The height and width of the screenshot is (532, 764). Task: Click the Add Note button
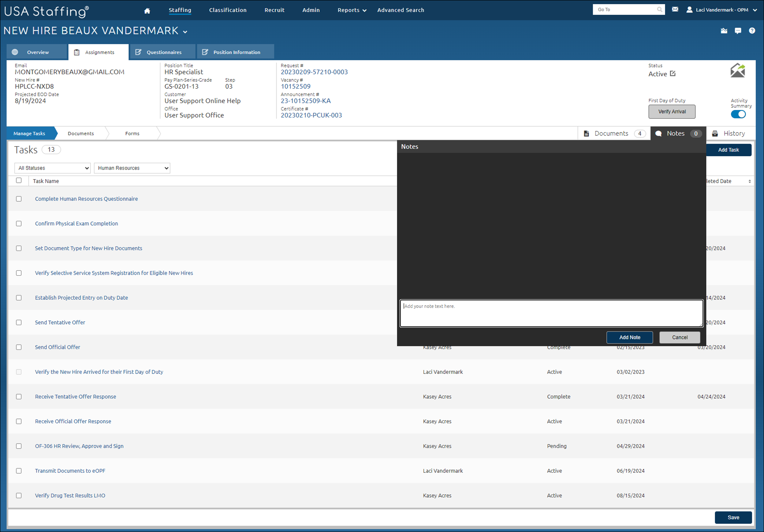click(629, 337)
